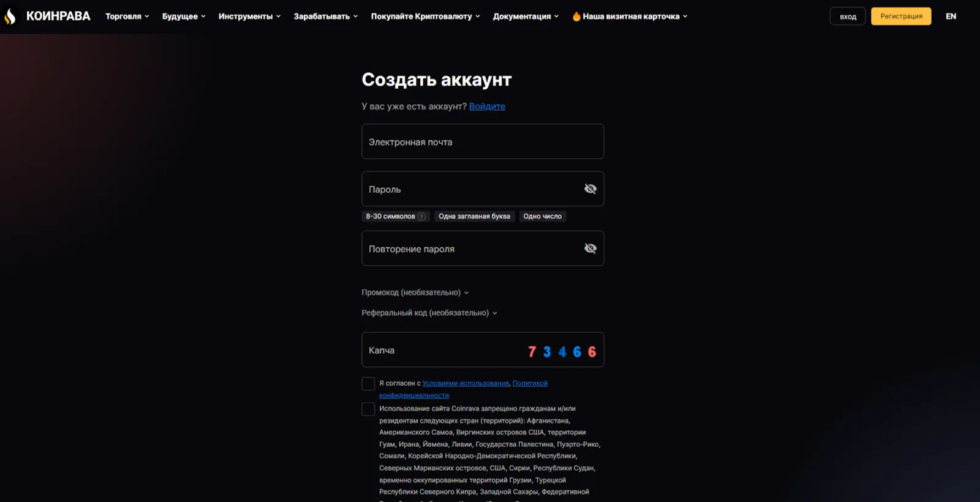Viewport: 980px width, 502px height.
Task: Click the question mark next to 8-30 символов
Action: (421, 216)
